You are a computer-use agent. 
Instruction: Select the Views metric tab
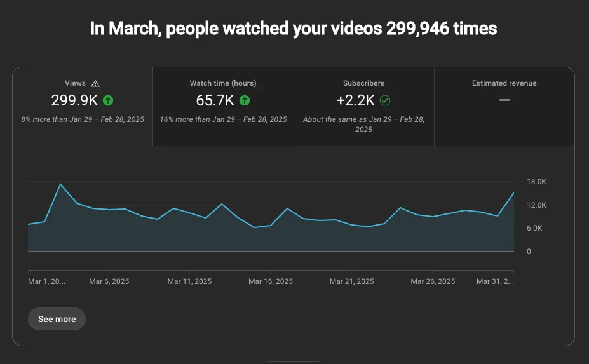(x=83, y=107)
